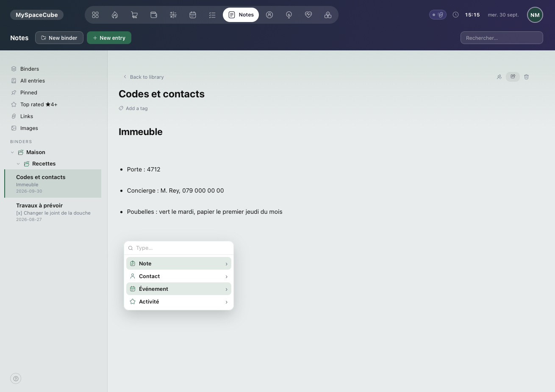Image resolution: width=555 pixels, height=392 pixels.
Task: Create a note with New entry
Action: pos(109,38)
